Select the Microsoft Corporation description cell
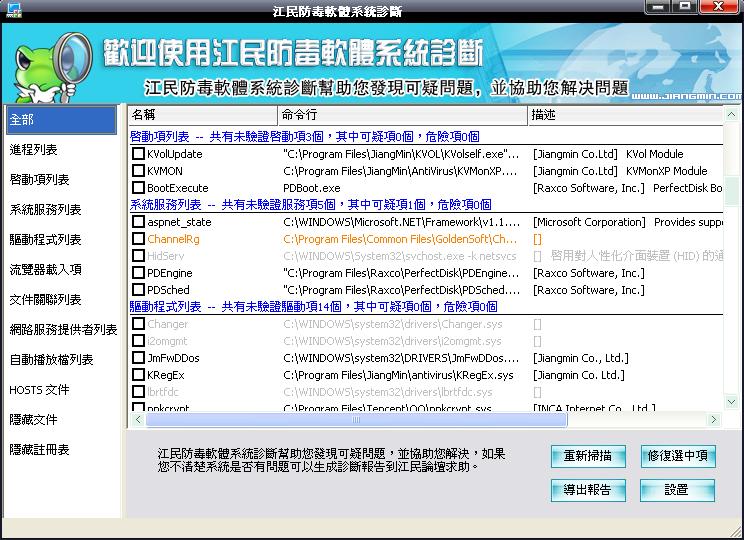Viewport: 744px width, 540px height. [627, 222]
